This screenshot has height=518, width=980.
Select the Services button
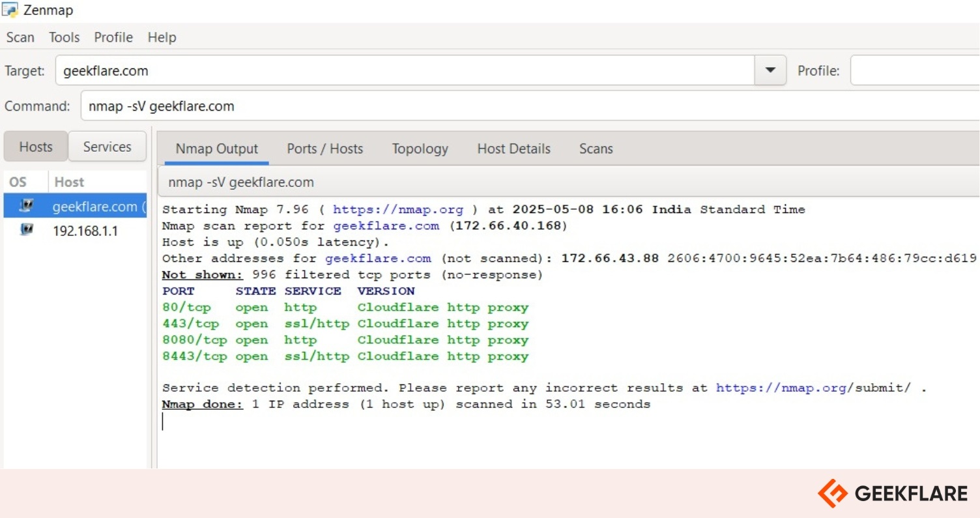(108, 147)
